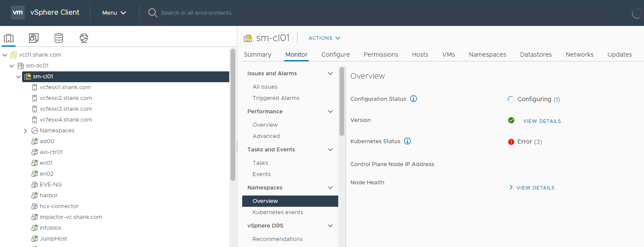Viewport: 644px width, 247px height.
Task: Open DRS Recommendations item
Action: point(278,239)
